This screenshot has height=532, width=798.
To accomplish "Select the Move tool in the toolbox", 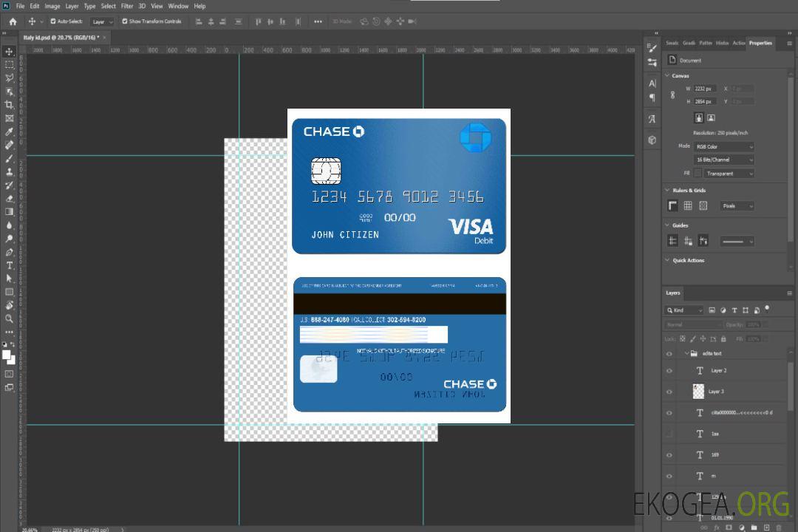I will [9, 52].
